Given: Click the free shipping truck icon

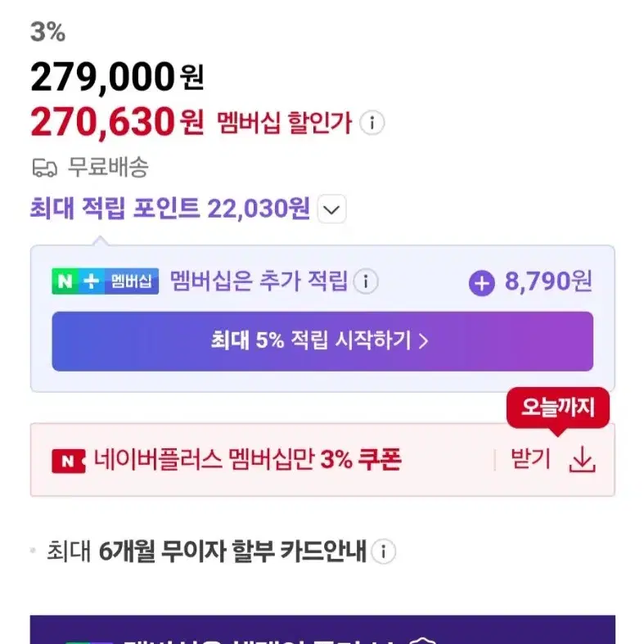Looking at the screenshot, I should (44, 168).
